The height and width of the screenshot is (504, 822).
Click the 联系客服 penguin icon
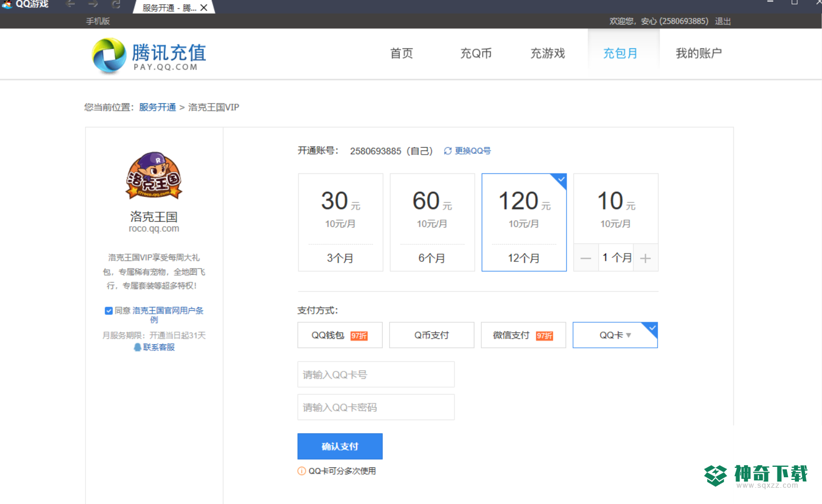137,347
